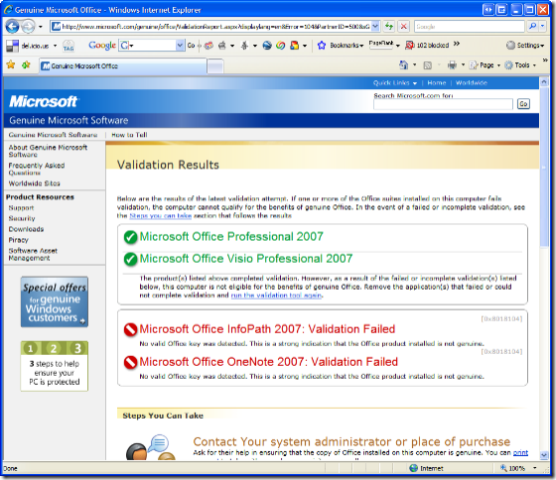The image size is (556, 480).
Task: Click the vertical scrollbar down arrow
Action: [x=544, y=455]
